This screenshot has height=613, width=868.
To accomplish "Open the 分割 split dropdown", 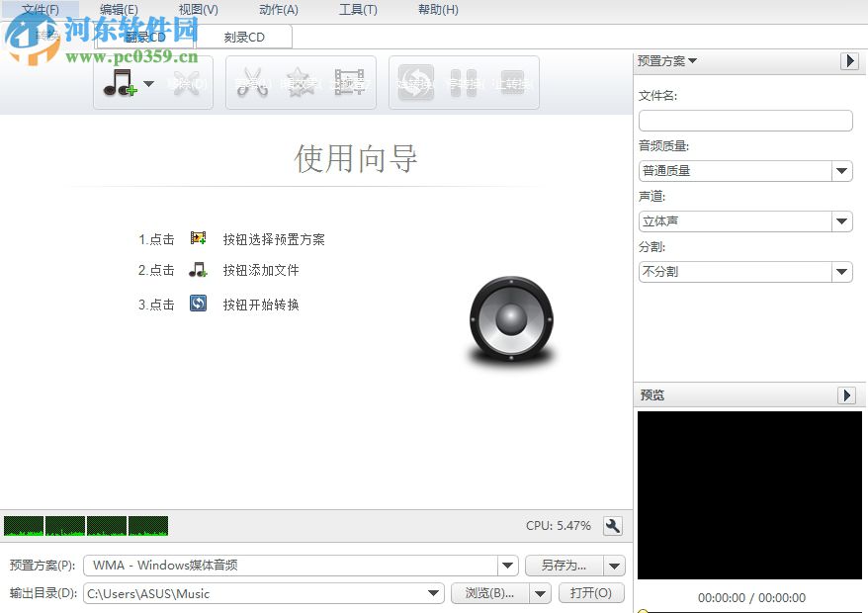I will [841, 272].
